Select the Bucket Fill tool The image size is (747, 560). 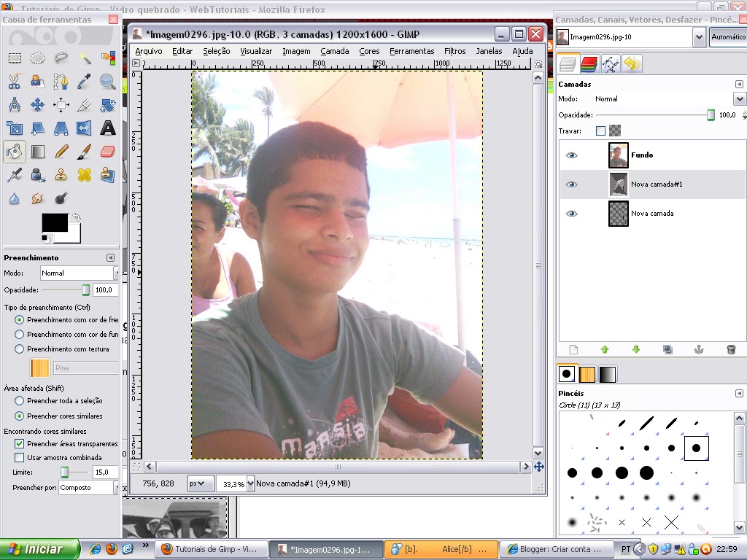[15, 152]
